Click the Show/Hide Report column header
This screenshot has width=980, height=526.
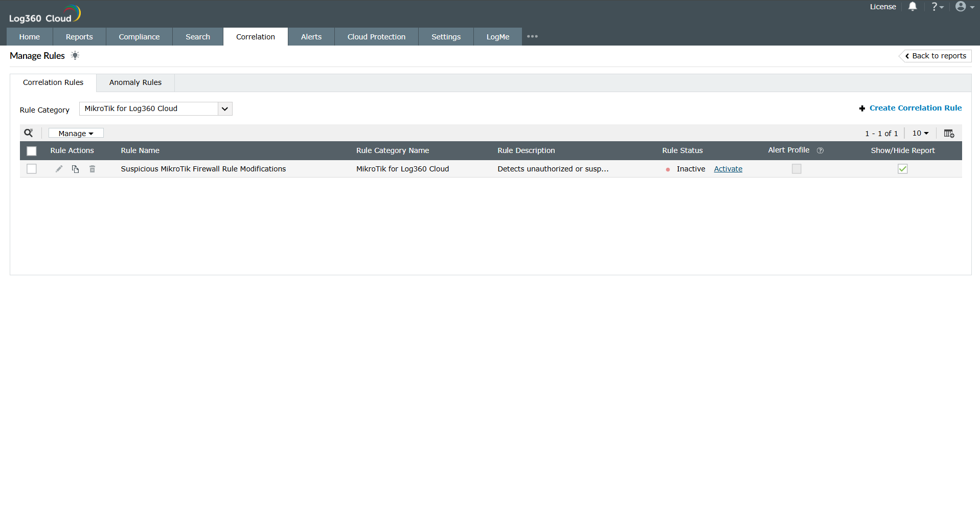(x=903, y=150)
